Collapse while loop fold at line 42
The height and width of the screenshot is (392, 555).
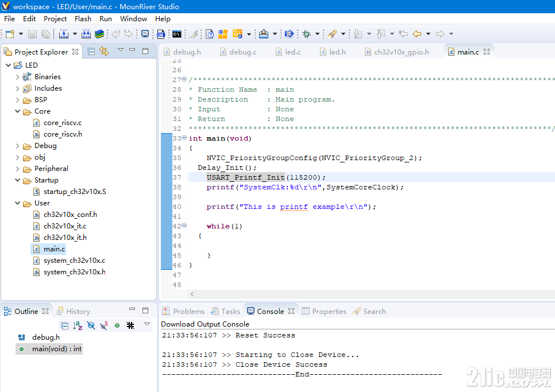click(184, 225)
